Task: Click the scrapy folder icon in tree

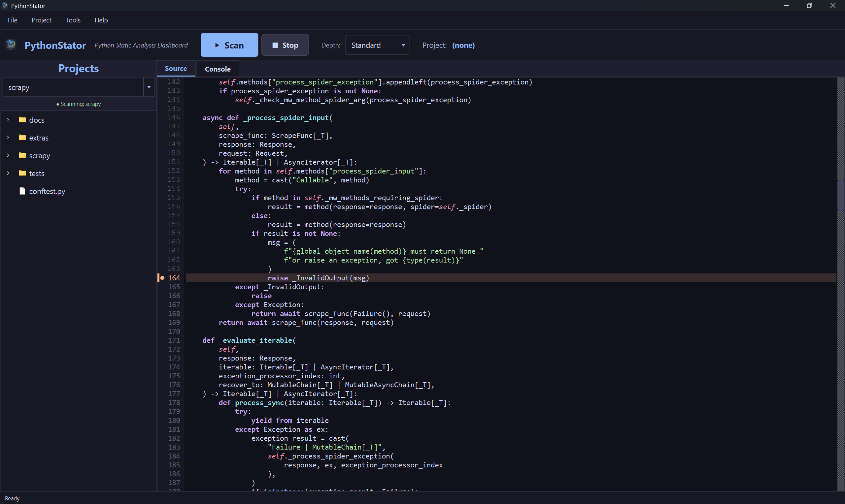Action: (22, 156)
